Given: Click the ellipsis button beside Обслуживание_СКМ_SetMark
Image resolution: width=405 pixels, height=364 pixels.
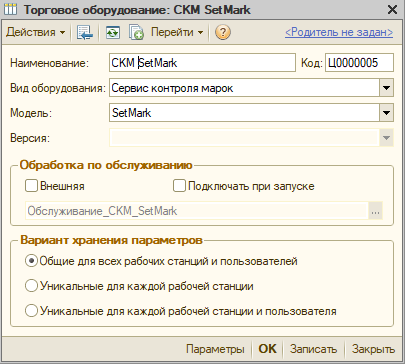Looking at the screenshot, I should point(375,211).
